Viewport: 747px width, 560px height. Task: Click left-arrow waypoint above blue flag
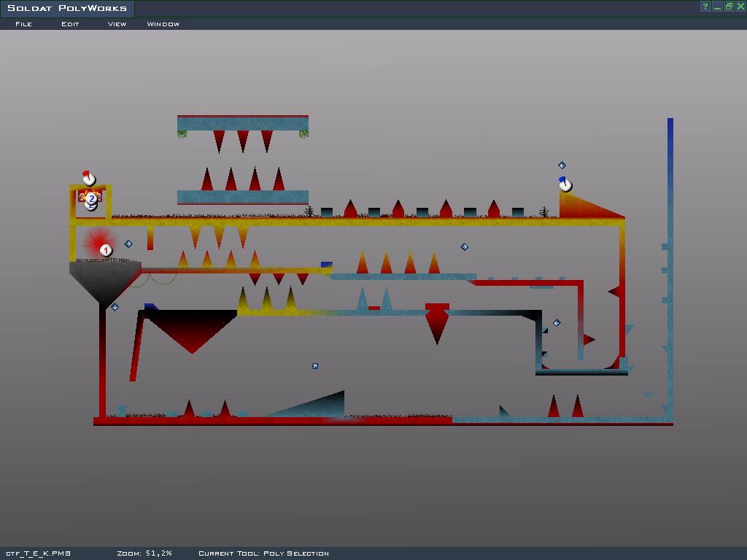(562, 166)
